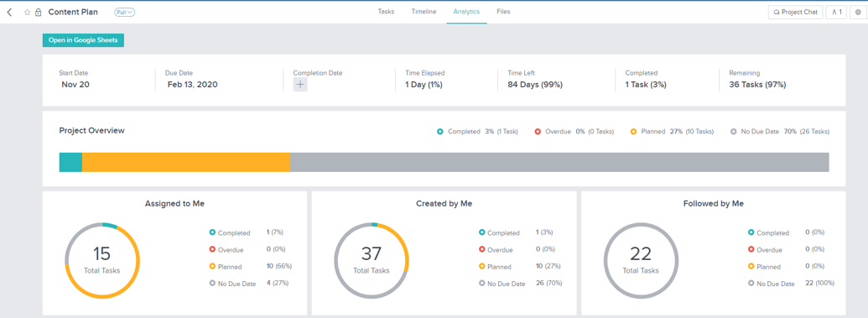
Task: Click the orange planned segment of overview bar
Action: tap(186, 162)
